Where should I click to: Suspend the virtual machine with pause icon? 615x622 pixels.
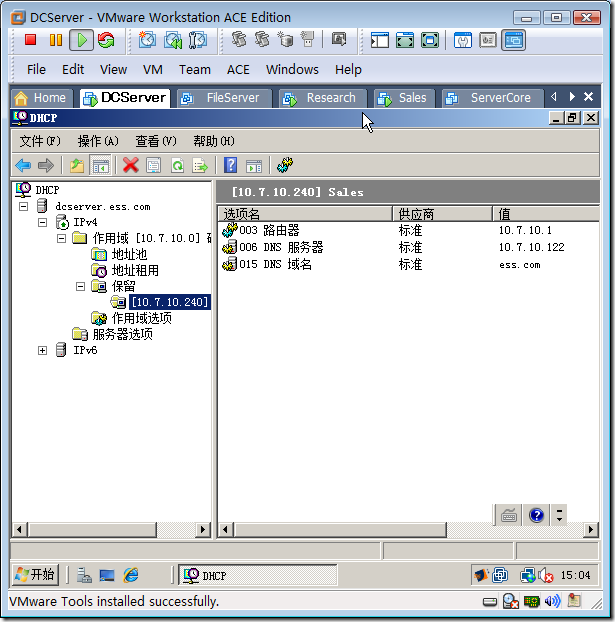pos(56,40)
